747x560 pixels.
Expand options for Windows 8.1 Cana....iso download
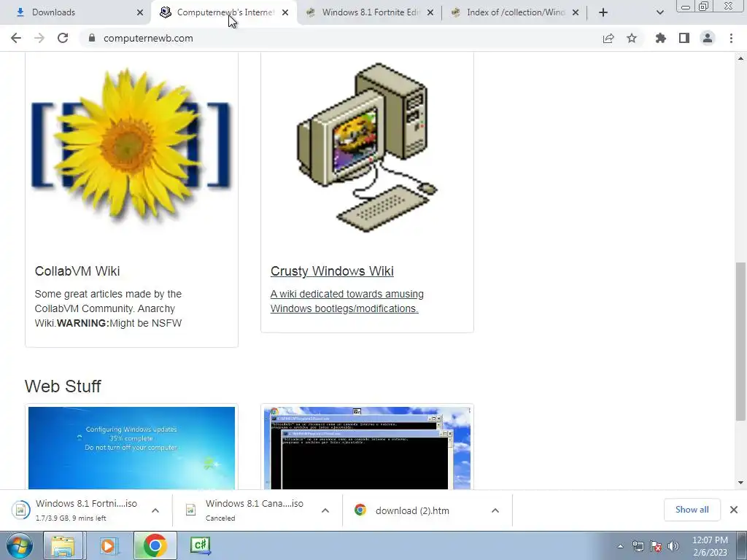pos(325,510)
